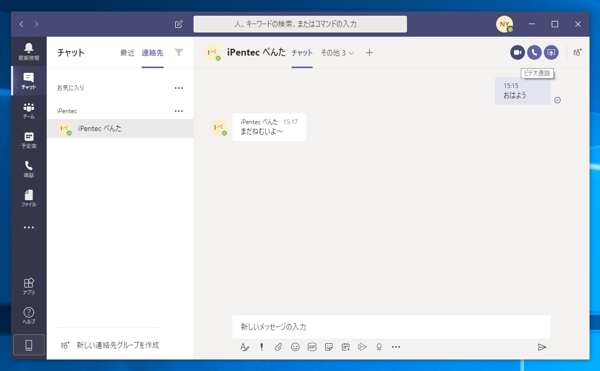
Task: Insert a GIF
Action: pos(312,347)
